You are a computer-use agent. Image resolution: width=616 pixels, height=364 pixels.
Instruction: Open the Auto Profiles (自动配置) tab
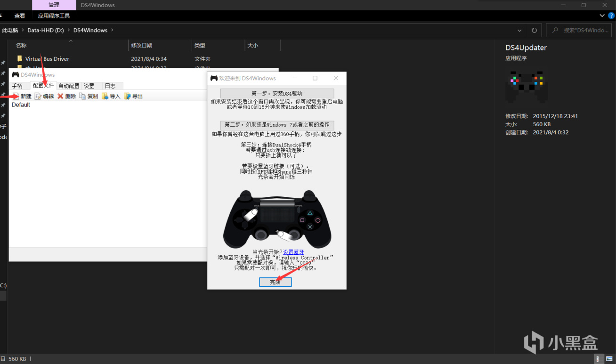69,86
